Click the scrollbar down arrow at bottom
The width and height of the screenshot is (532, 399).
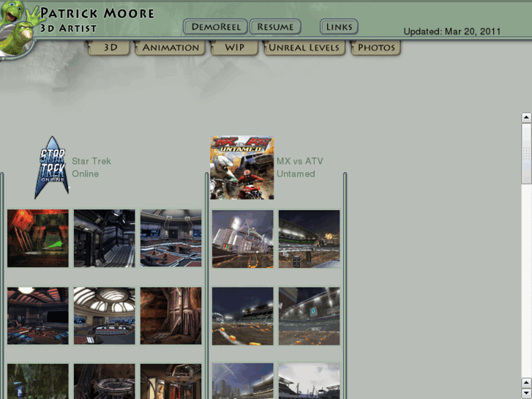pos(526,393)
